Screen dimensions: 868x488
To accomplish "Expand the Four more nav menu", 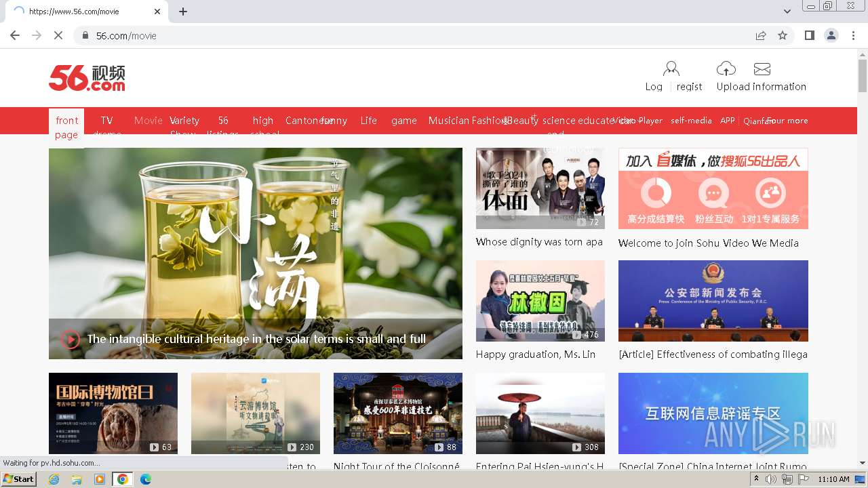I will pyautogui.click(x=788, y=121).
